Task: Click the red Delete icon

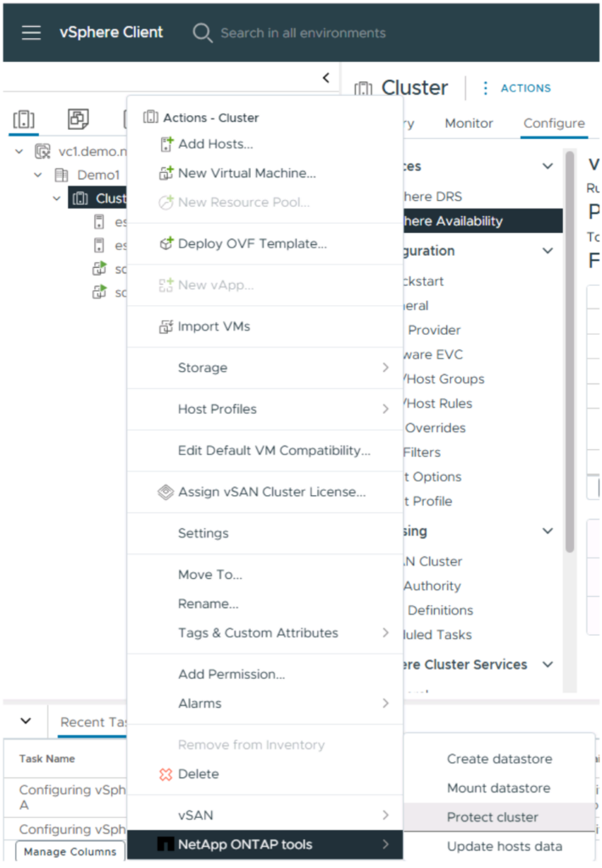Action: (x=166, y=774)
